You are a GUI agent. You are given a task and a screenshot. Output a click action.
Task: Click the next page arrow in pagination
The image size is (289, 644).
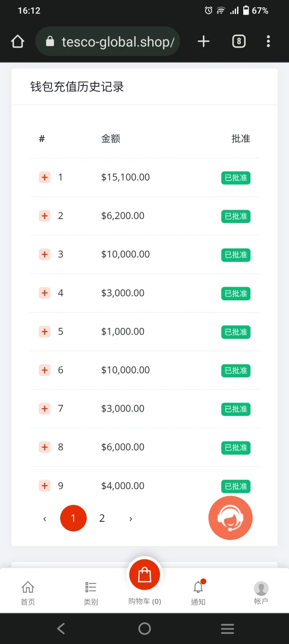click(x=131, y=518)
